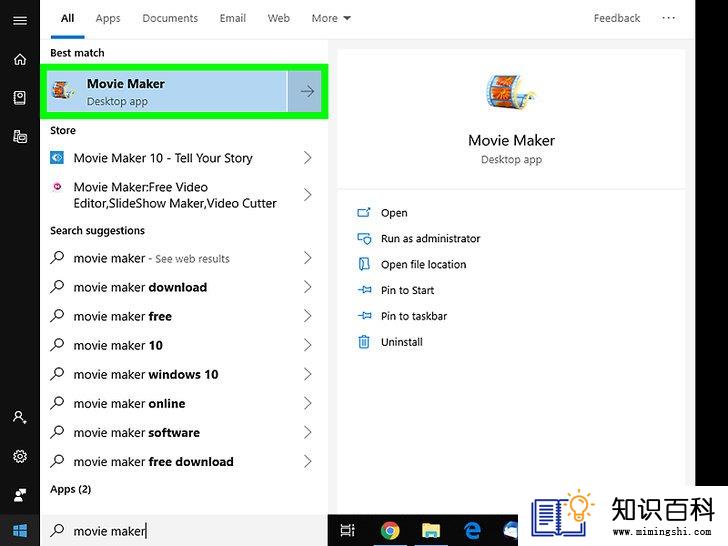Switch to the Apps tab
This screenshot has width=728, height=546.
click(x=108, y=18)
